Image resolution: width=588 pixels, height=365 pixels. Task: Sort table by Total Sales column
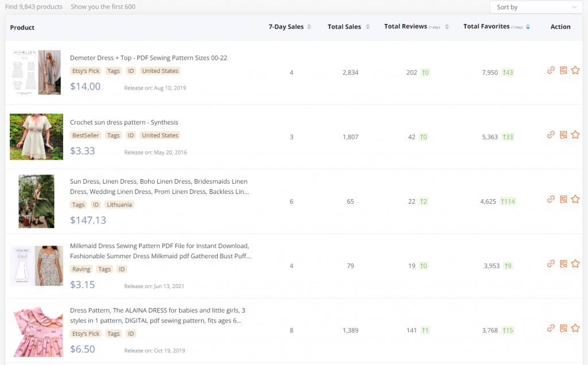[348, 27]
